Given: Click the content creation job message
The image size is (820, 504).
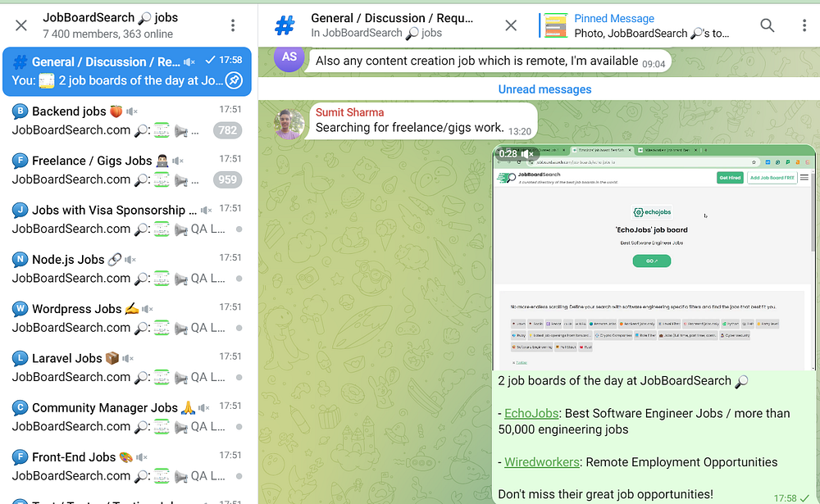Looking at the screenshot, I should [x=477, y=61].
